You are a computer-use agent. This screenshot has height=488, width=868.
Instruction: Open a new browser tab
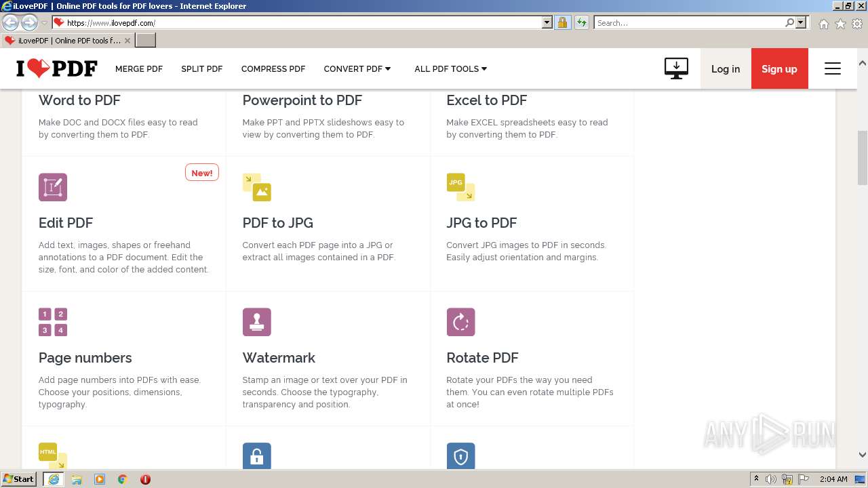click(146, 40)
